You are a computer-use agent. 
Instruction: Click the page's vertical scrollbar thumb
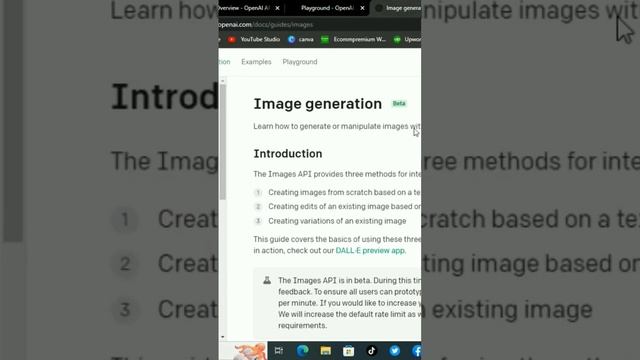click(x=222, y=143)
